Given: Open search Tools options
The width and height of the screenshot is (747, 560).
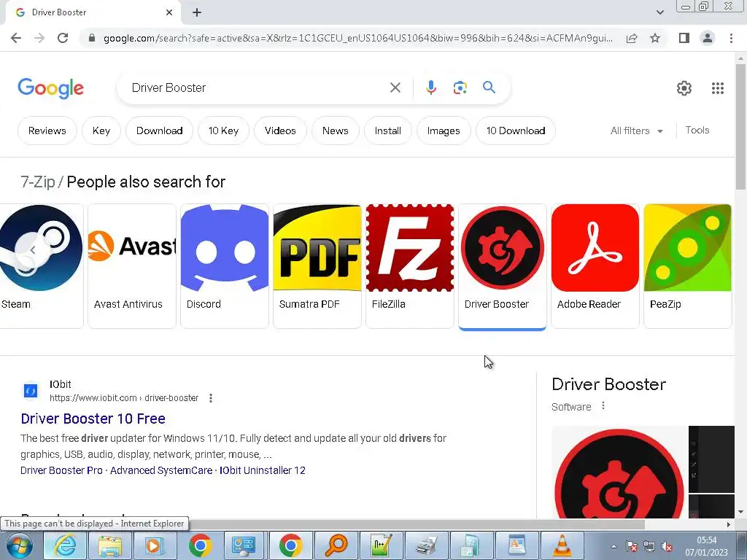Looking at the screenshot, I should [x=697, y=130].
